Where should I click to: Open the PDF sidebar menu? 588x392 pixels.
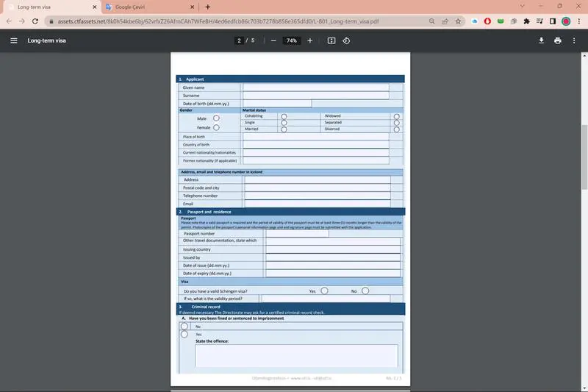[x=13, y=40]
